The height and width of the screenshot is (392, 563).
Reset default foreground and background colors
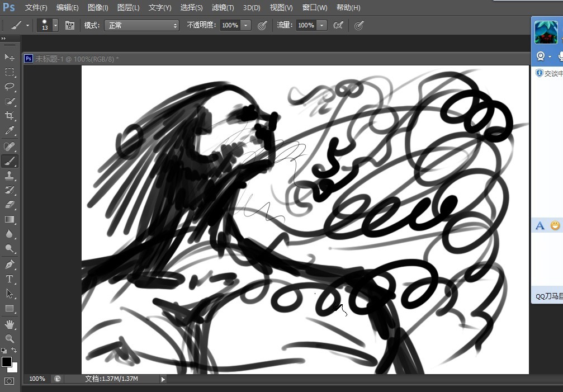[4, 351]
